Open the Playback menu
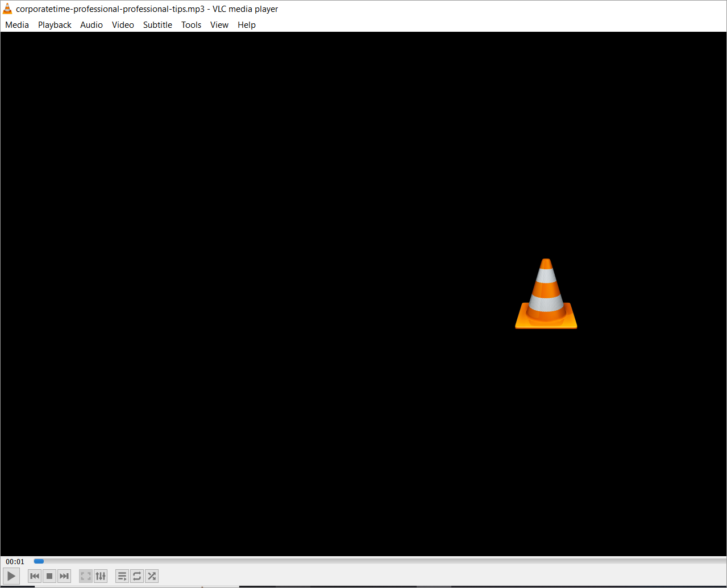727x588 pixels. tap(55, 25)
